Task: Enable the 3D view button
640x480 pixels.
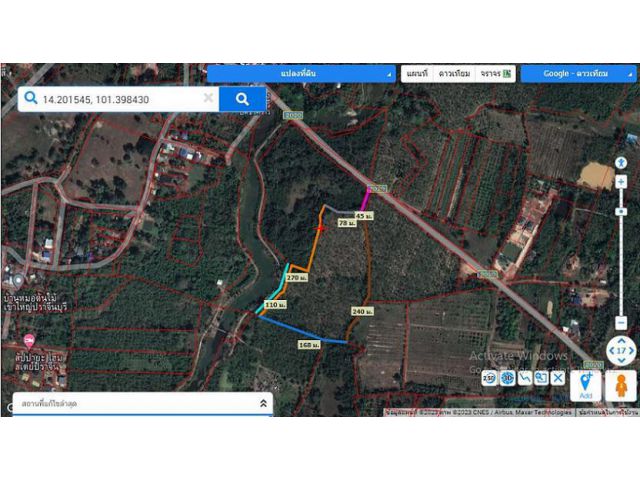Action: coord(507,378)
